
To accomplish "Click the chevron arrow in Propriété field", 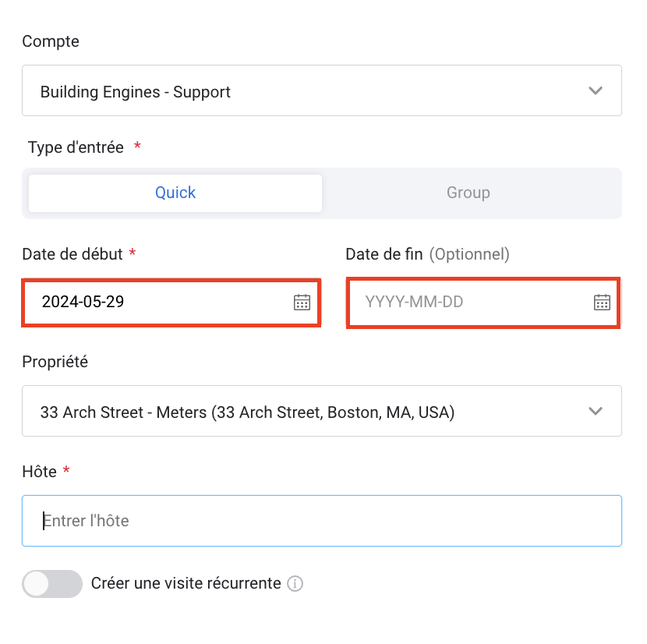I will pyautogui.click(x=596, y=412).
